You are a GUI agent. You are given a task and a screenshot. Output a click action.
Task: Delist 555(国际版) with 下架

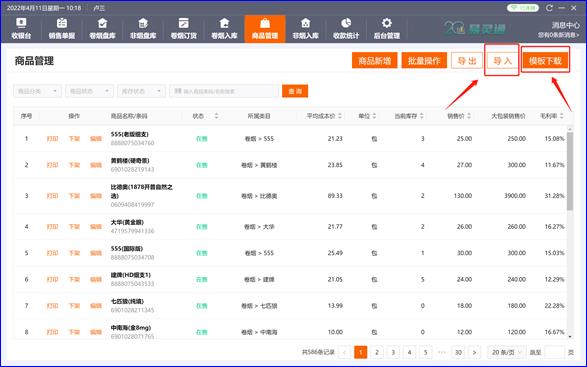pyautogui.click(x=74, y=253)
